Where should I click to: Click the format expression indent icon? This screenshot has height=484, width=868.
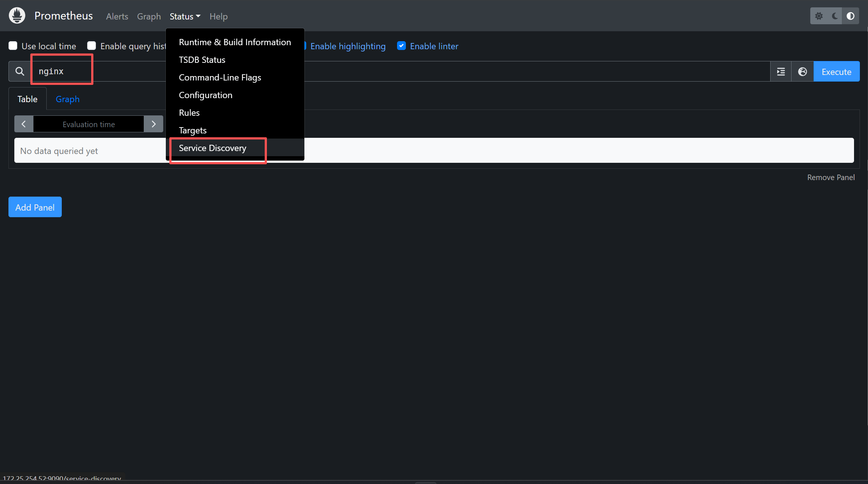pyautogui.click(x=781, y=71)
